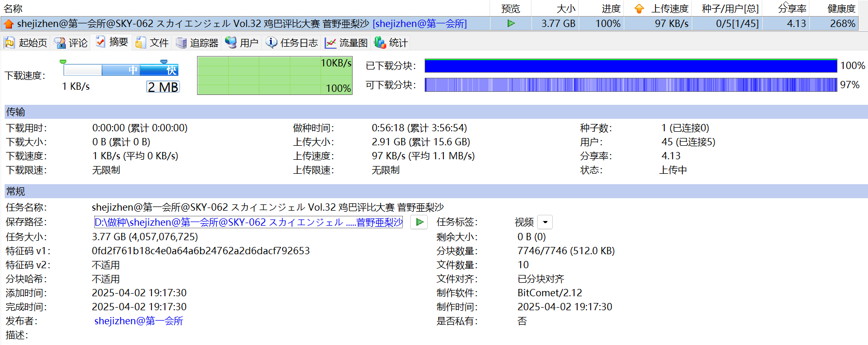The width and height of the screenshot is (868, 345).
Task: Open the 起始页 home tab
Action: point(26,43)
